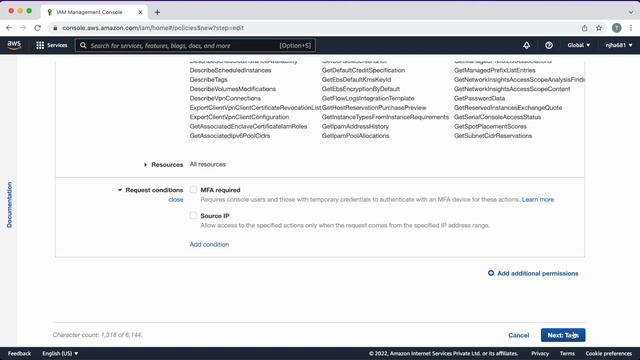Click the ExportClientVpnClientConfiguration action
This screenshot has height=360, width=640.
pyautogui.click(x=239, y=117)
